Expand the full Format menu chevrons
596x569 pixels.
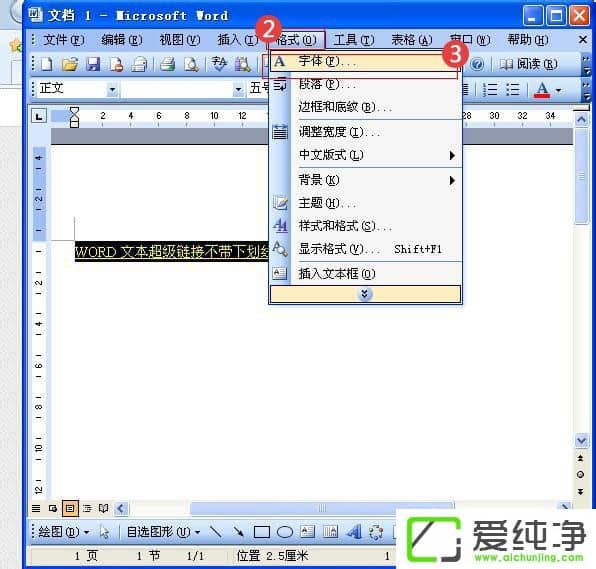[365, 294]
